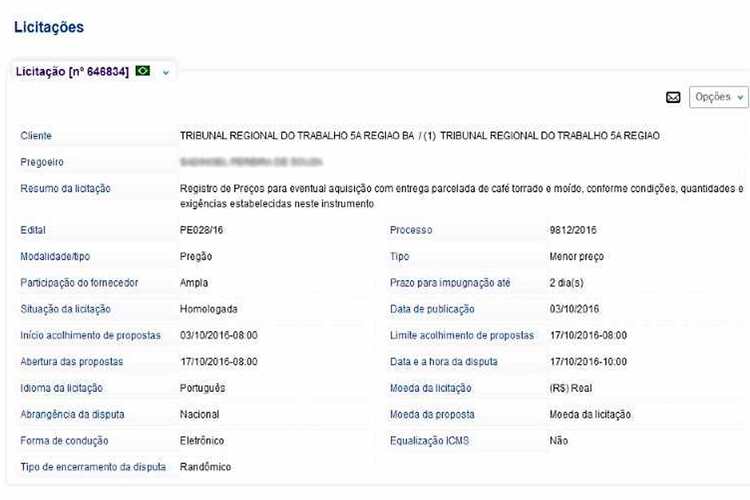
Task: Click the Cliente field label
Action: (x=36, y=135)
